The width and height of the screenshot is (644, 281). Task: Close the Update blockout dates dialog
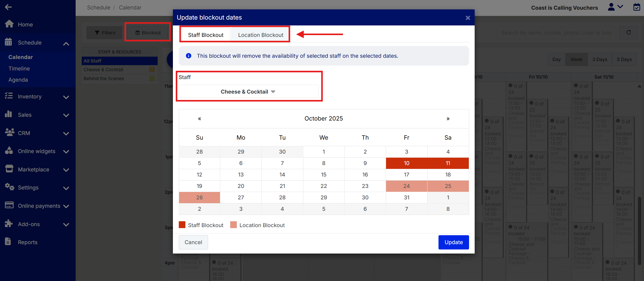[468, 18]
